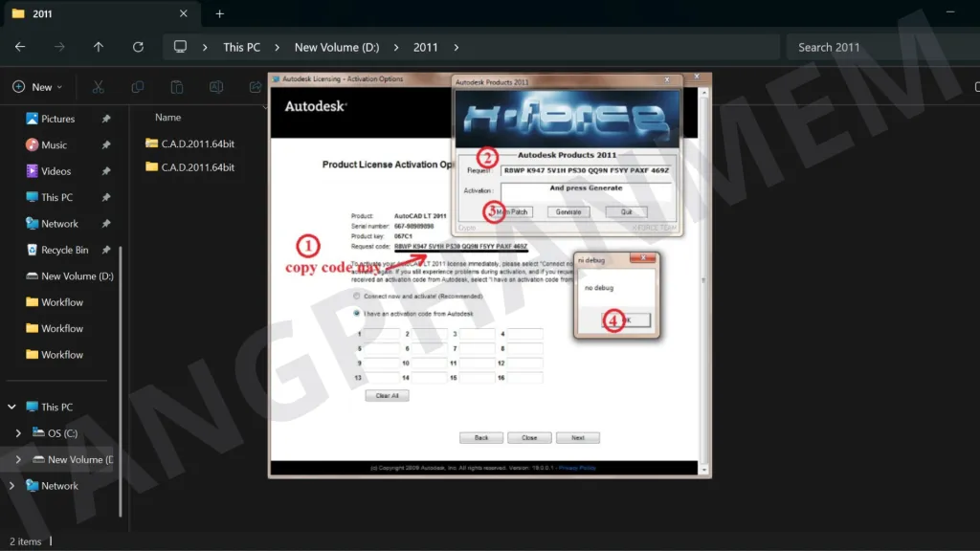Open Recycle Bin from the sidebar
Image resolution: width=980 pixels, height=551 pixels.
click(x=64, y=250)
